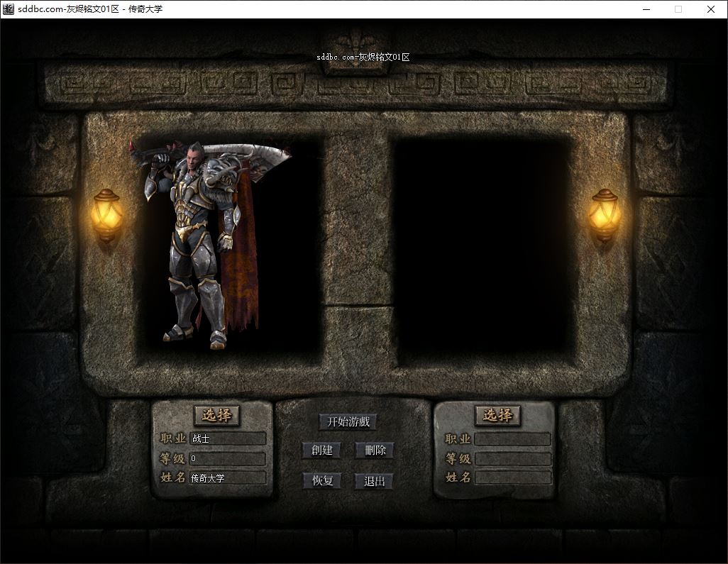Click the left 职业 label
This screenshot has width=728, height=564.
click(x=173, y=438)
